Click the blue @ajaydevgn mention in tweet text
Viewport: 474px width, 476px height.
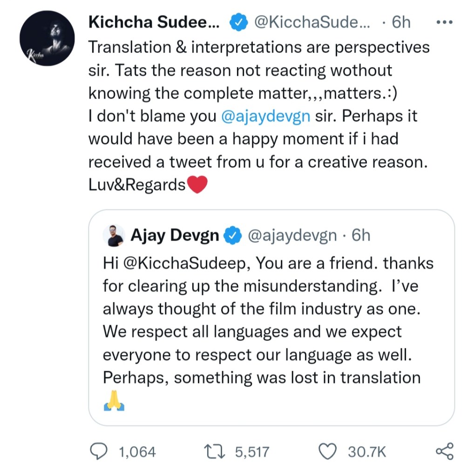(266, 115)
